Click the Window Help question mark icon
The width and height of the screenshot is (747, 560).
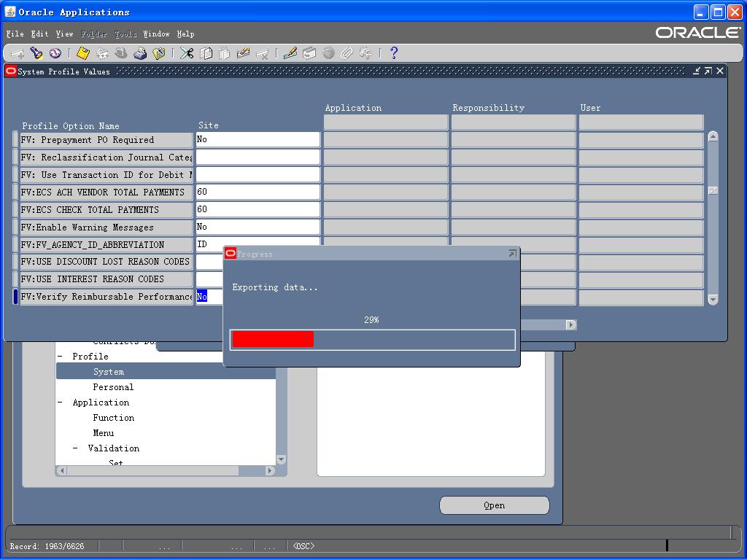pyautogui.click(x=393, y=53)
